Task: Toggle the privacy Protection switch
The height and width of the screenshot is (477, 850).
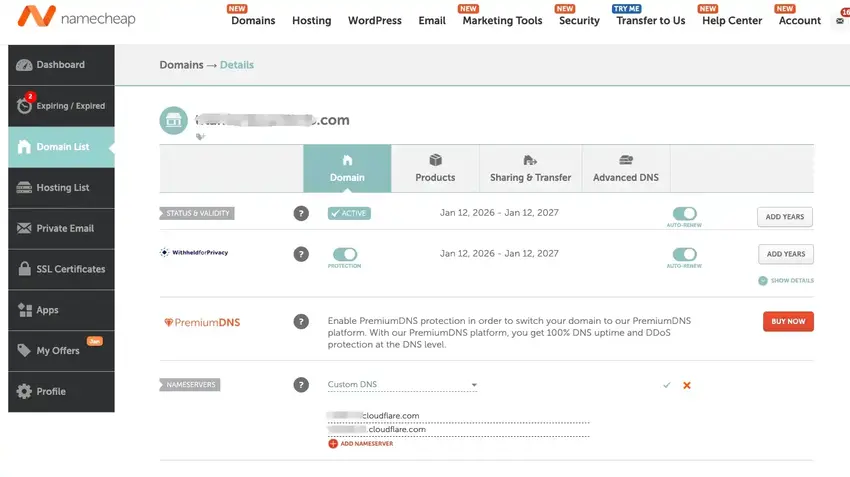Action: [345, 254]
